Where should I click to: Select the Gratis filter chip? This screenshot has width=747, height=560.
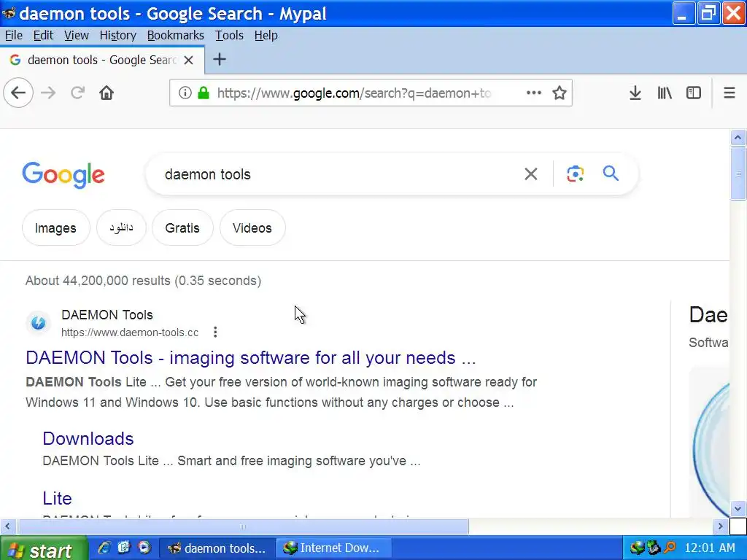[x=182, y=227]
